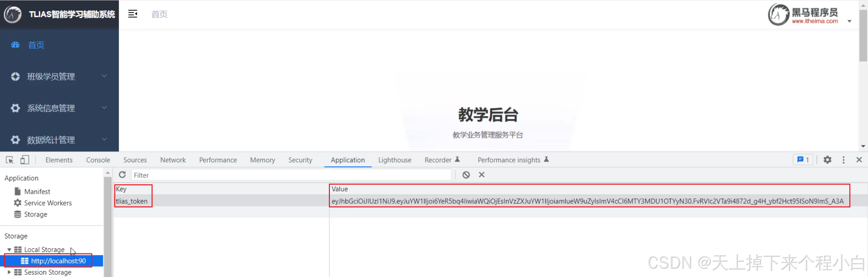The width and height of the screenshot is (868, 277).
Task: Expand the 数据统计管理 submenu chevron
Action: coord(104,139)
